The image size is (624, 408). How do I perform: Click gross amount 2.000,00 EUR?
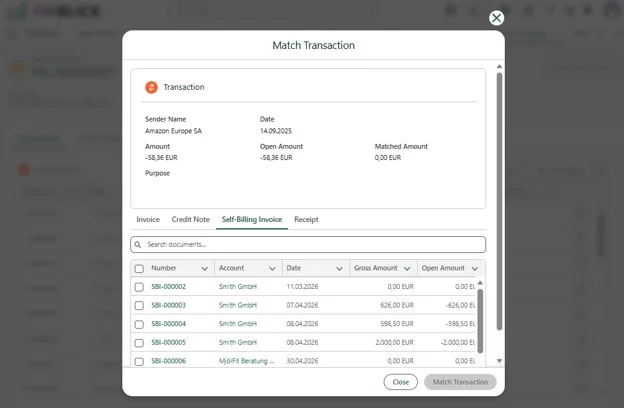pos(394,342)
